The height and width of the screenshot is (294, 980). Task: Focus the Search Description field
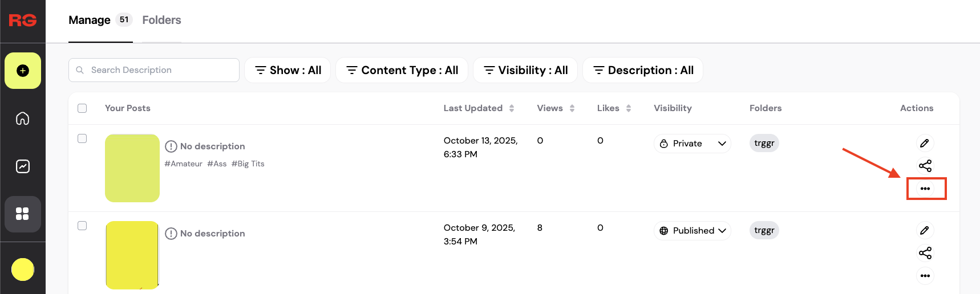pyautogui.click(x=154, y=70)
